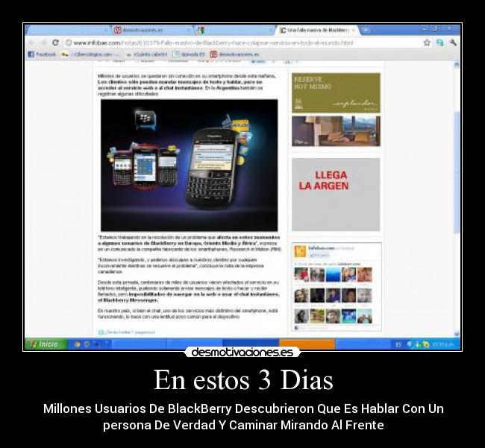This screenshot has height=448, width=485.
Task: Click the dark blue active taskbar button
Action: click(x=251, y=344)
